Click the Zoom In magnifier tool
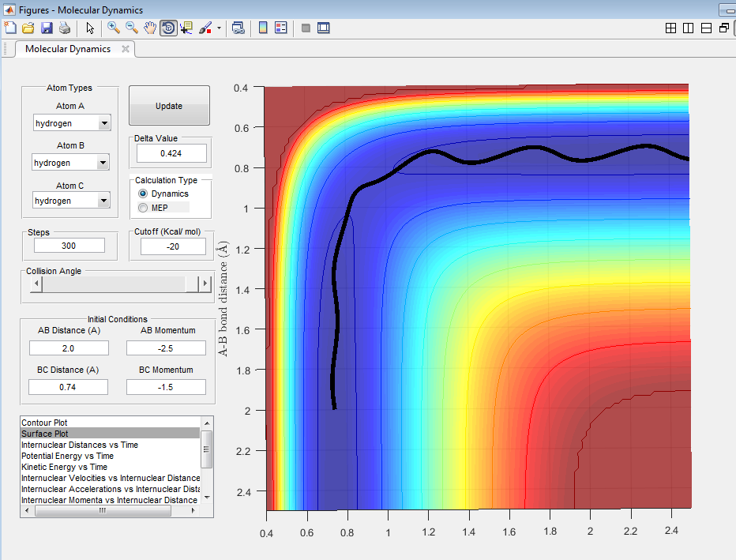Viewport: 736px width, 560px height. click(114, 28)
